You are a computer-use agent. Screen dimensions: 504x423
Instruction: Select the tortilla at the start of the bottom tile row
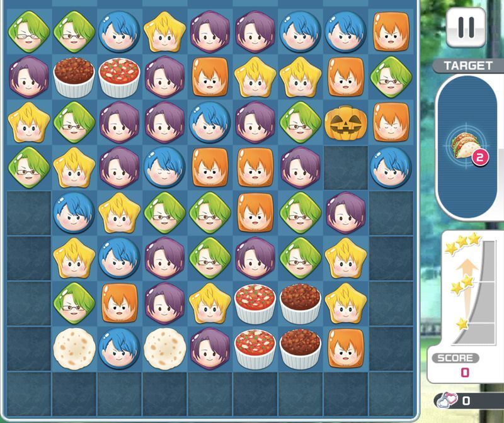pos(74,349)
